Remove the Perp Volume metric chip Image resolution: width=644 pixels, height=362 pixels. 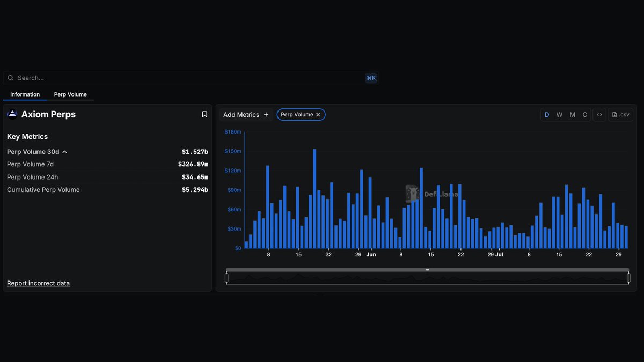coord(318,115)
